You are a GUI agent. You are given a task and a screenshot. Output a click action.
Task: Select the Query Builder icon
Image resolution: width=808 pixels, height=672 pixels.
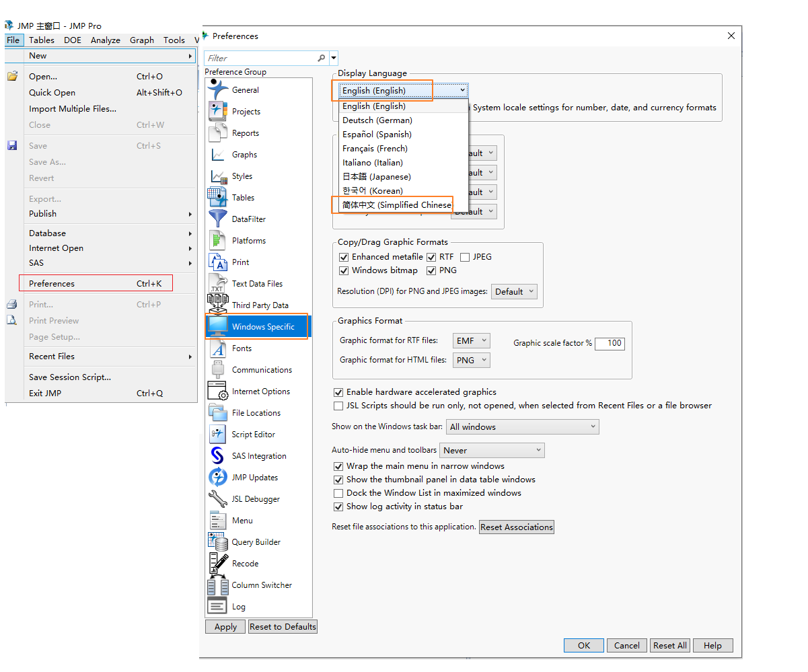218,542
